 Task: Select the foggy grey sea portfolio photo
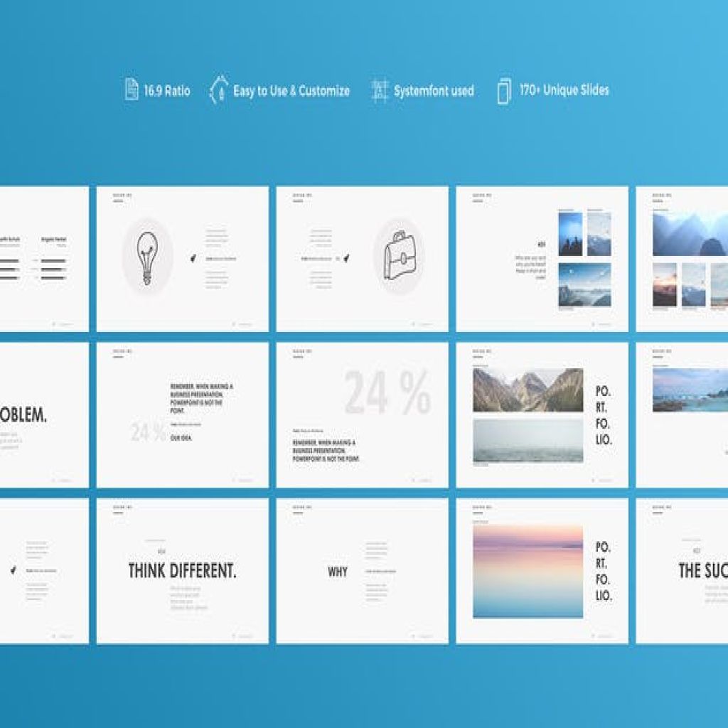[528, 440]
